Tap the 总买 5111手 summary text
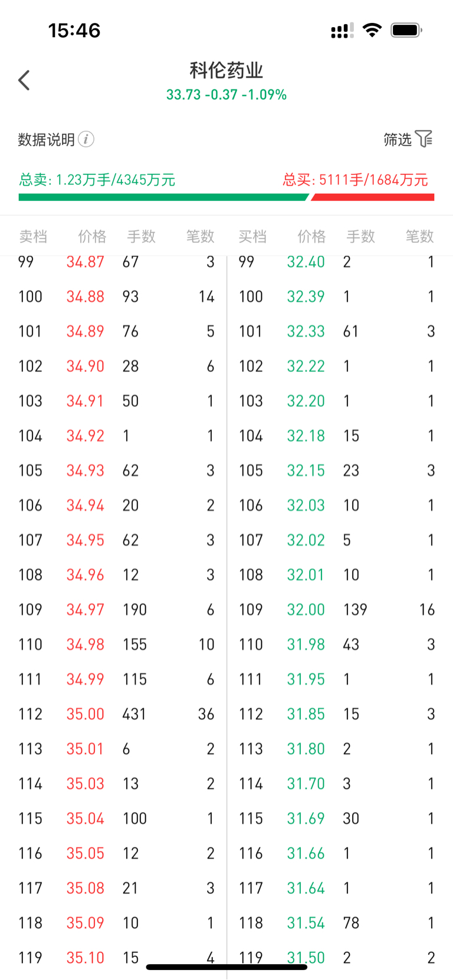Image resolution: width=453 pixels, height=980 pixels. 355,180
